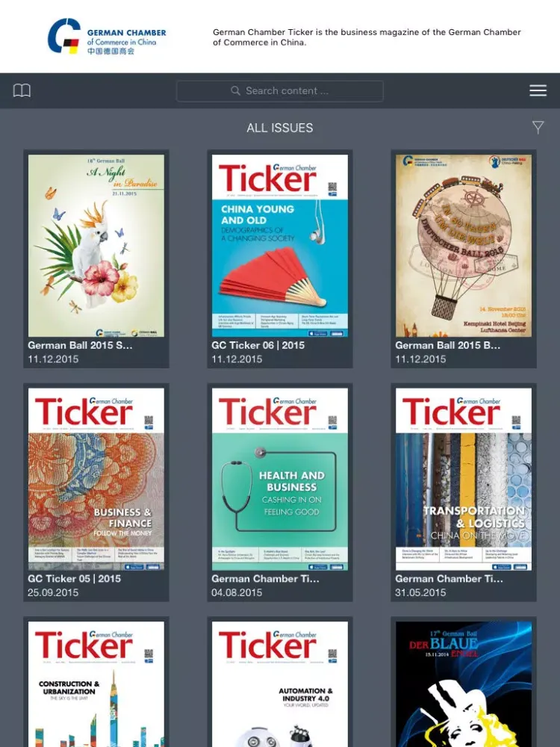Click the Search content field
Viewport: 560px width, 747px height.
[x=279, y=90]
